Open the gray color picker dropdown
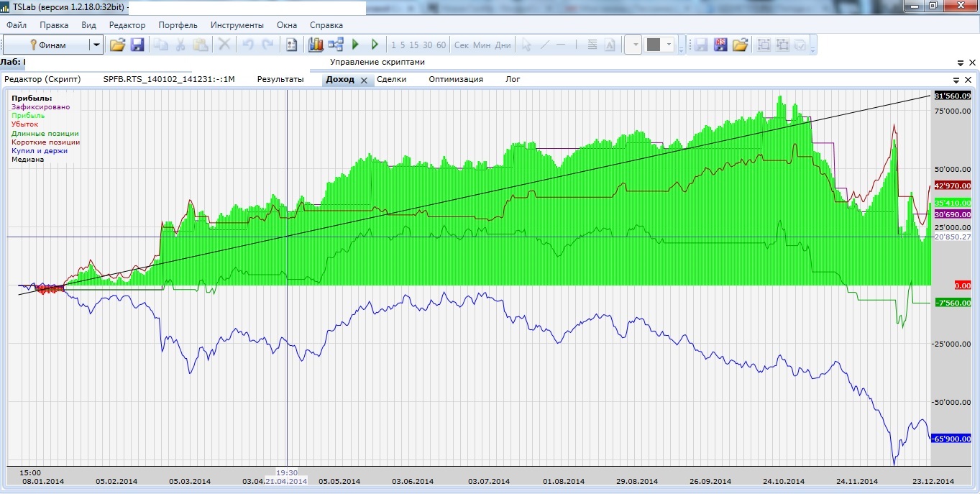Image resolution: width=980 pixels, height=494 pixels. pyautogui.click(x=669, y=45)
